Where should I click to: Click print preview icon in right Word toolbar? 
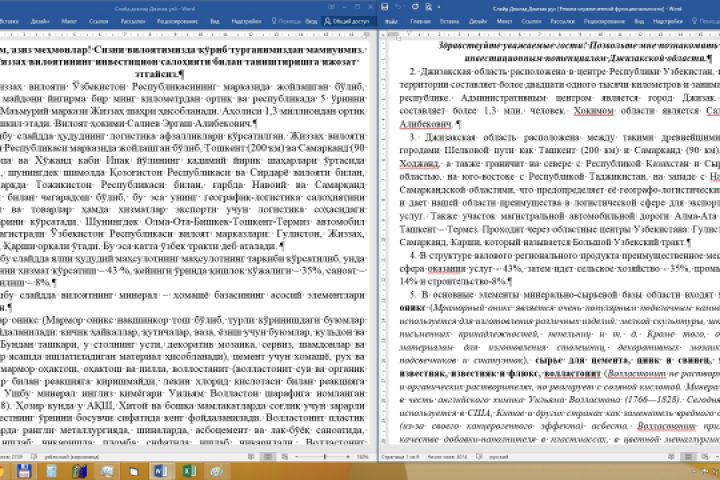click(428, 7)
